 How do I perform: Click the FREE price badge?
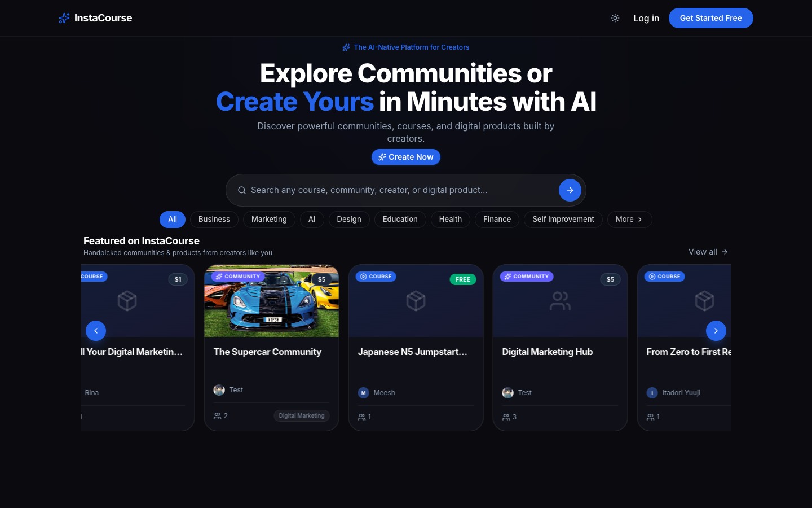[463, 279]
